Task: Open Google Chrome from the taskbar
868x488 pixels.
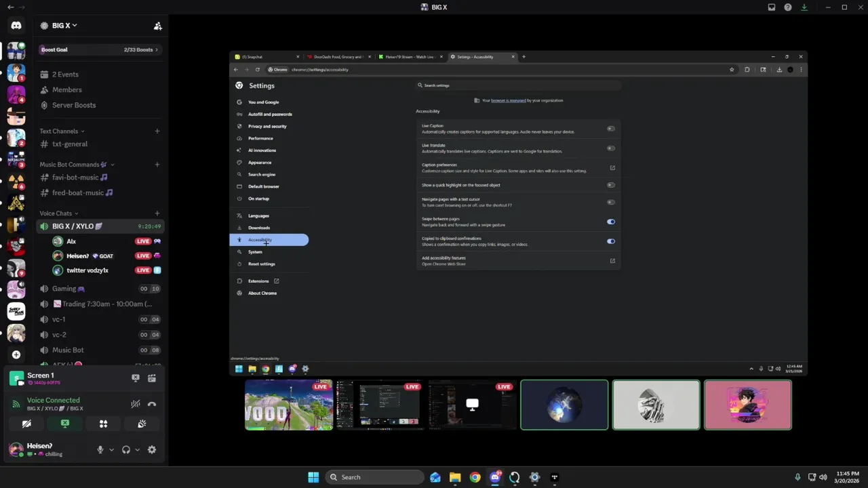Action: (475, 477)
